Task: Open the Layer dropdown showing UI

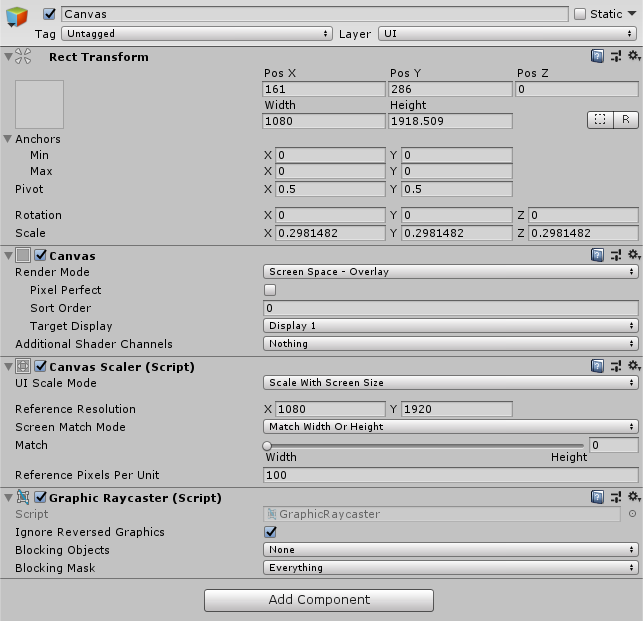Action: pos(508,34)
